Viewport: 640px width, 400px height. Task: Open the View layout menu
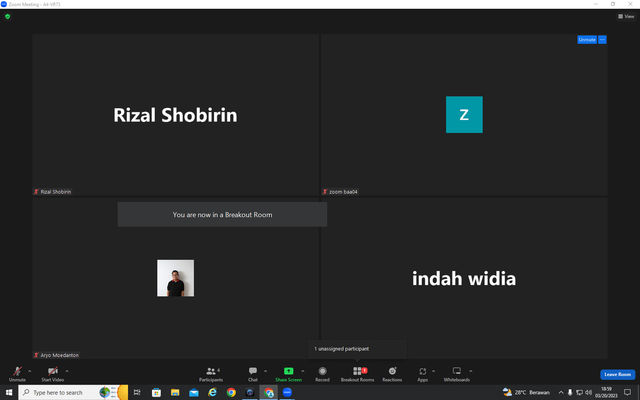click(626, 16)
